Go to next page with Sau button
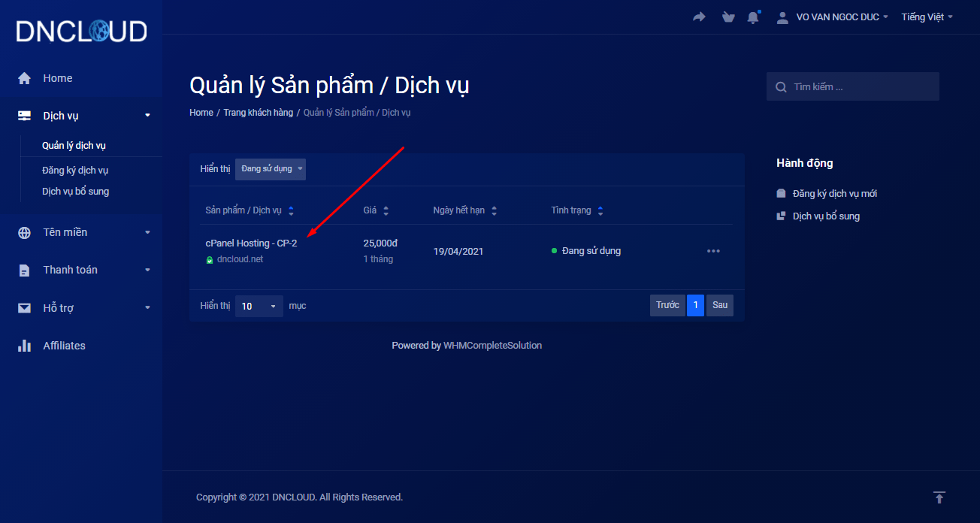 720,305
